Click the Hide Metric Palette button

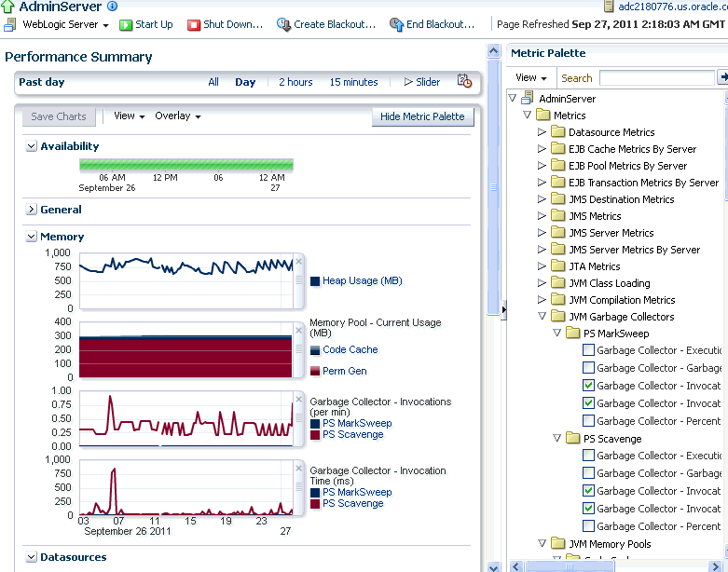pos(422,116)
